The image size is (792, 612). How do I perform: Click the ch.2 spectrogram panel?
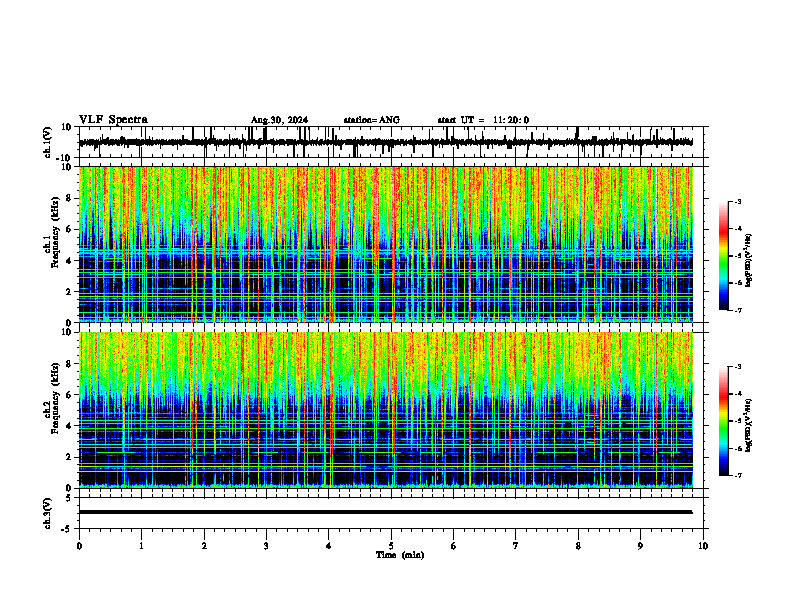pos(385,410)
